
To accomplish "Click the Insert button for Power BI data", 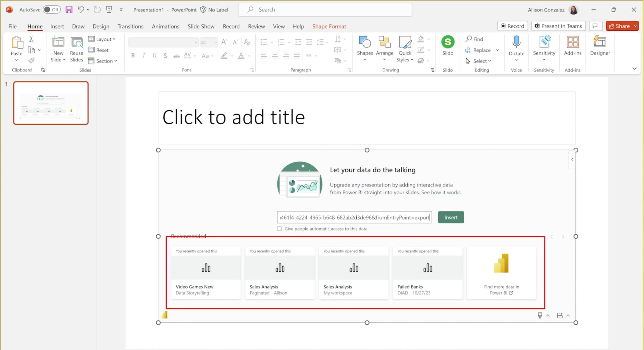I will [451, 217].
